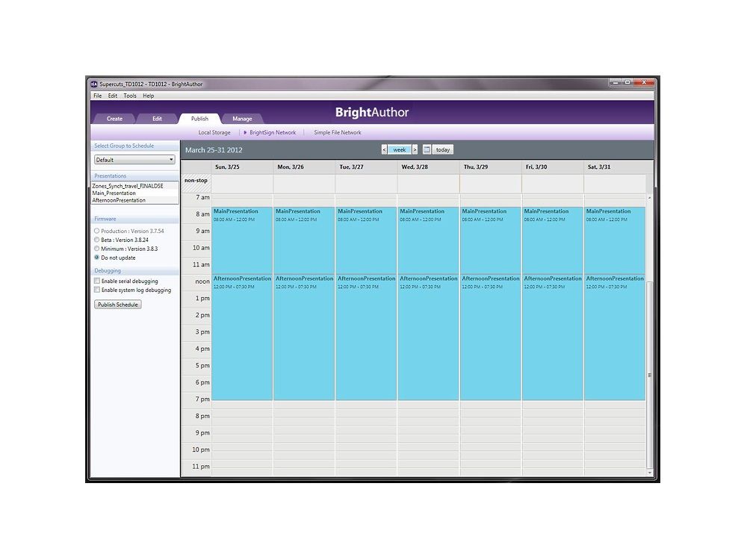Select MainPresentation event on Tuesday 3/27

pos(366,240)
